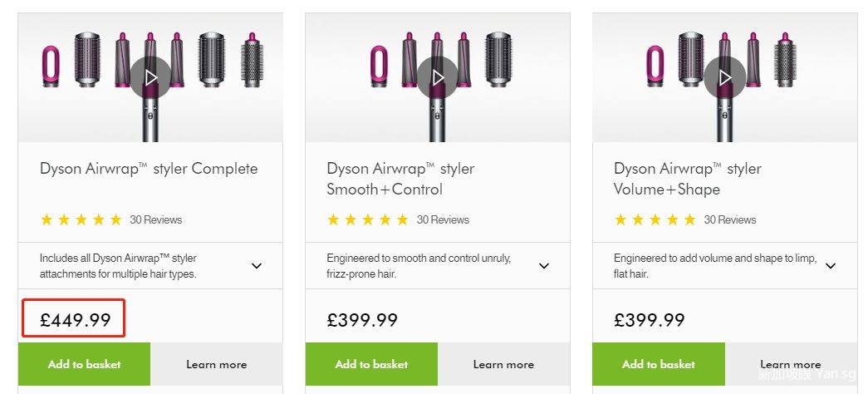View 30 Reviews for Smooth+Control styler

click(443, 220)
